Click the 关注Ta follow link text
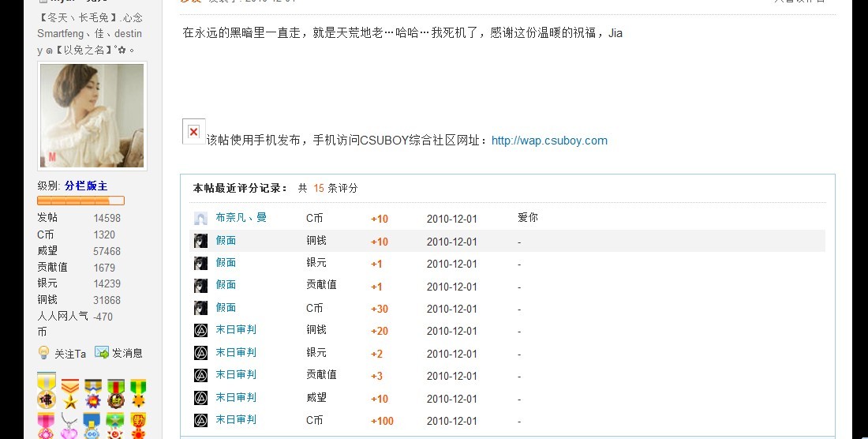 pos(70,354)
